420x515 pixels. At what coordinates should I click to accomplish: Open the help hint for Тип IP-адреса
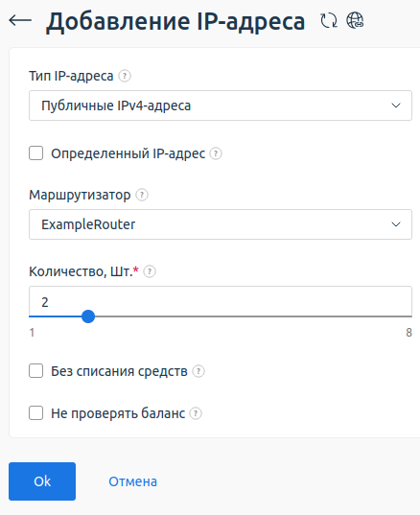[125, 76]
